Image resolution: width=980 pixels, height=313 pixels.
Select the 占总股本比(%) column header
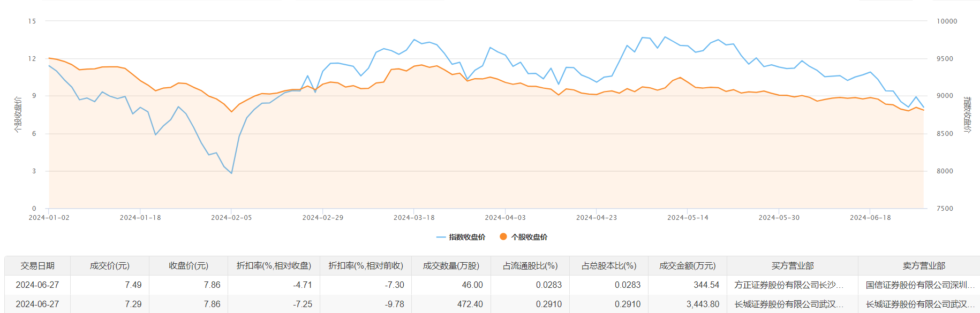click(x=609, y=266)
